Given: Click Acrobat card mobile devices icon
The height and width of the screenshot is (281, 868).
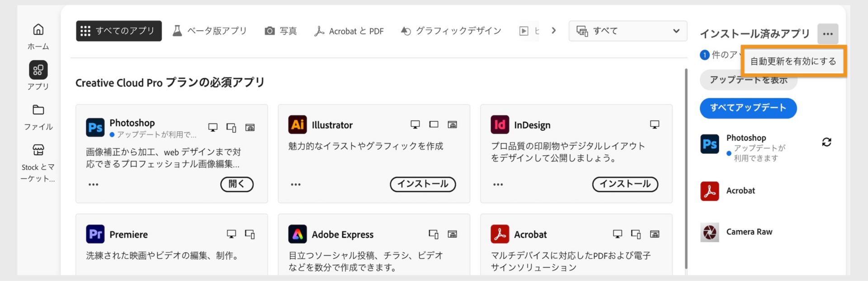Looking at the screenshot, I should coord(636,234).
